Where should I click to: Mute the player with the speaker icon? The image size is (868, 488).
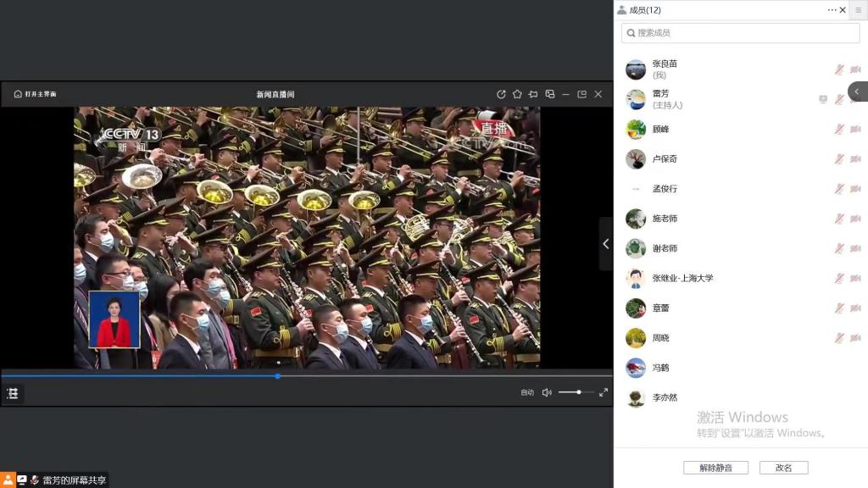point(547,392)
